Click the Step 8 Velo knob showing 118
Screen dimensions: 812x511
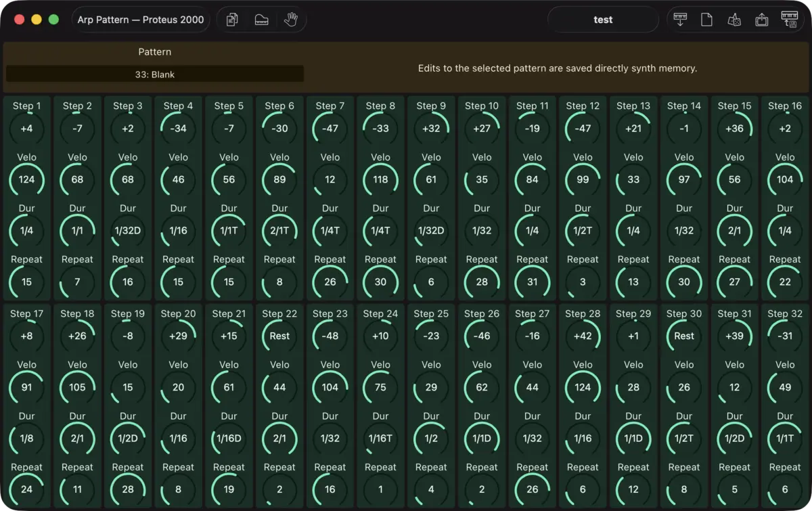point(380,180)
